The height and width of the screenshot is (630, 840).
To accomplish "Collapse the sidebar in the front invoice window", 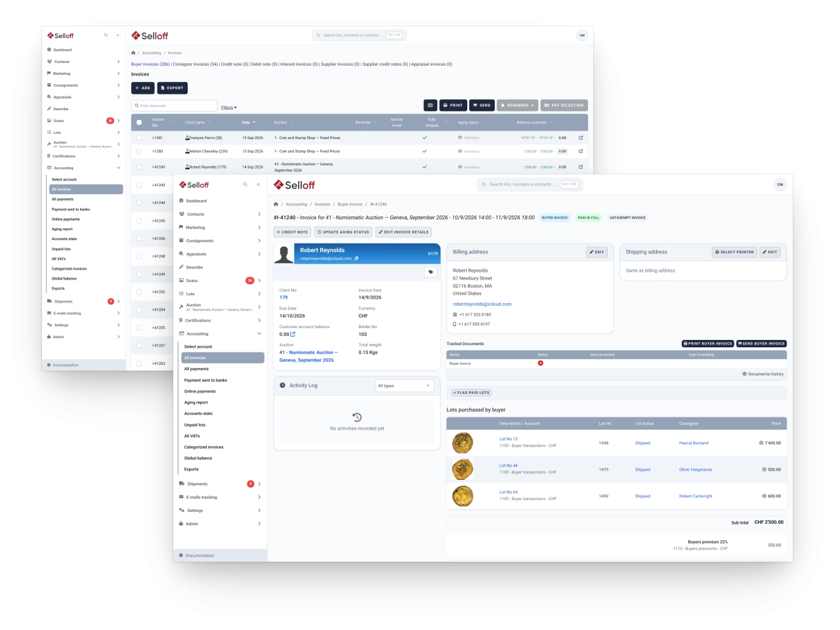I will pyautogui.click(x=259, y=184).
